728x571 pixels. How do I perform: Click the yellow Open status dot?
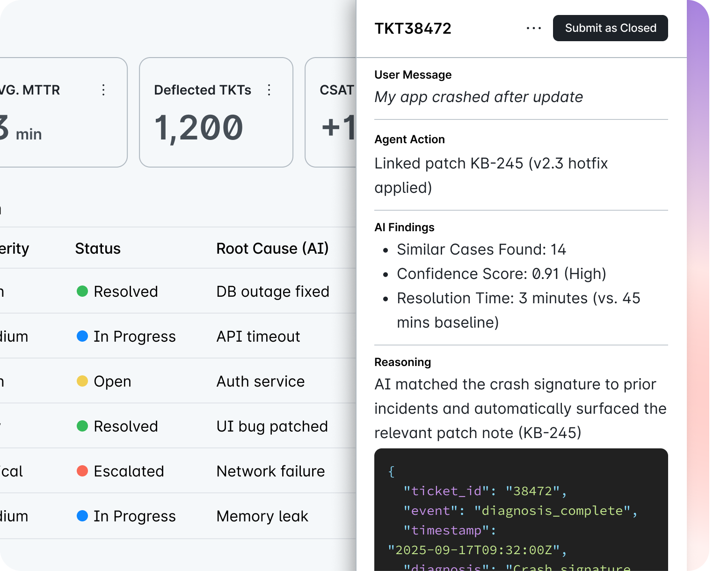coord(82,381)
